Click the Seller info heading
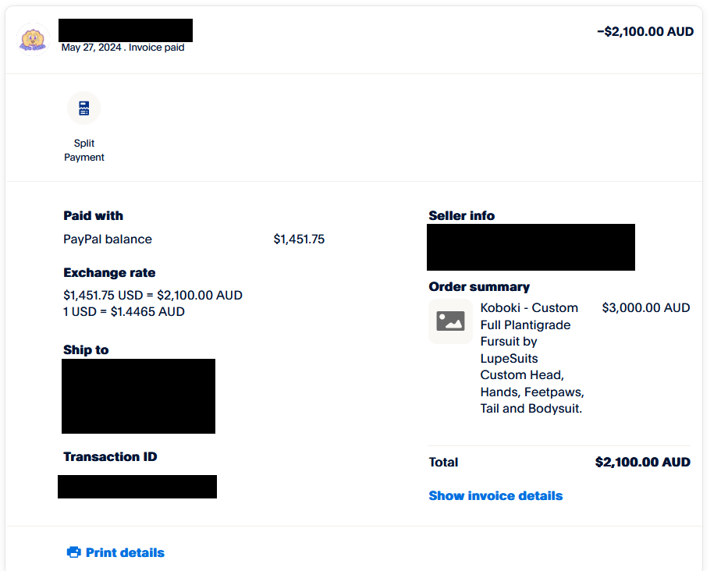Screen dimensions: 728x571 (461, 216)
